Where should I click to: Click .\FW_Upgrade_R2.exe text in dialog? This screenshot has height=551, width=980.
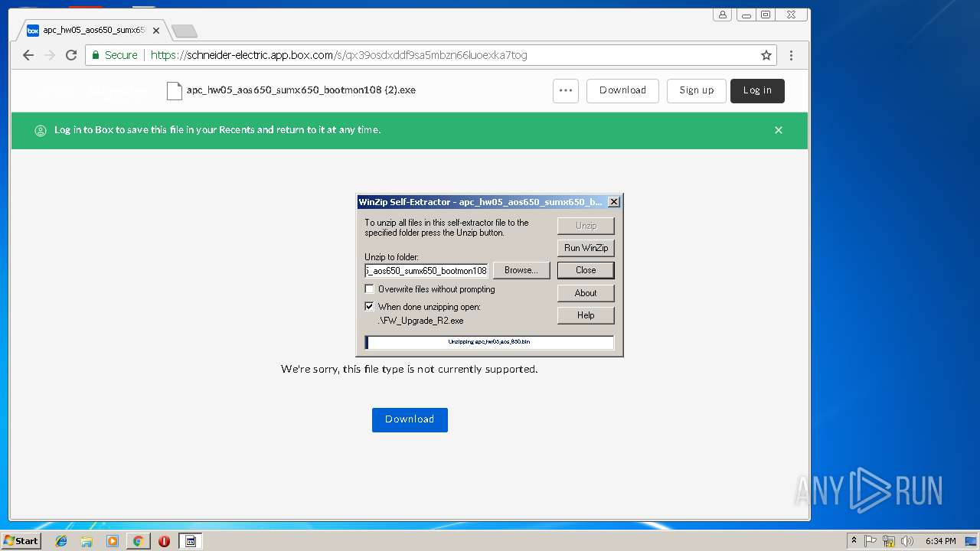click(420, 321)
